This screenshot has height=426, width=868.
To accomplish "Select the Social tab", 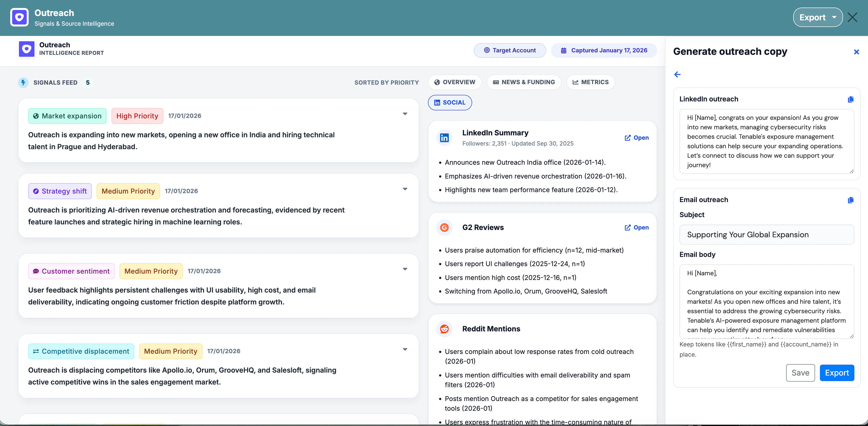I will [450, 103].
